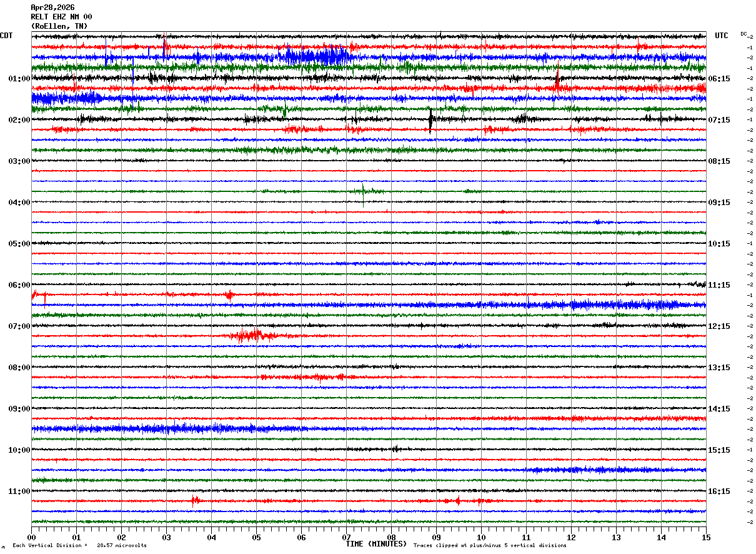This screenshot has height=554, width=756.
Task: Click the 11:00 CDT row label
Action: 19,491
